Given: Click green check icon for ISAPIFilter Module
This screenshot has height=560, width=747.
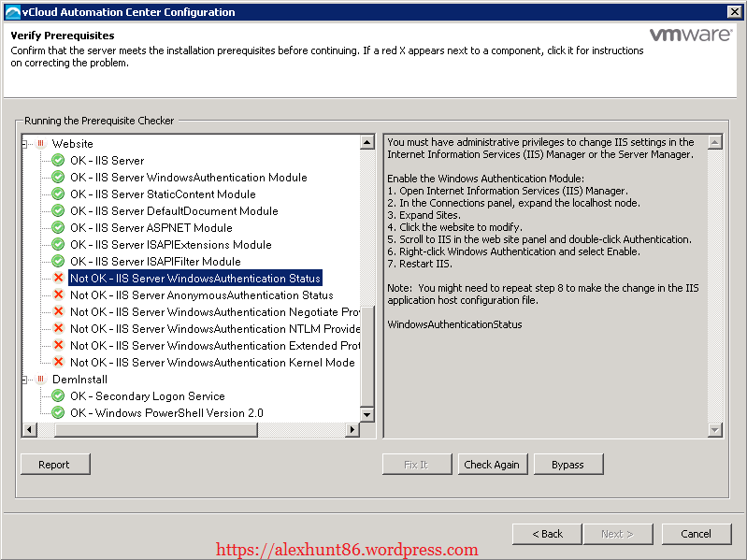Looking at the screenshot, I should coord(58,261).
